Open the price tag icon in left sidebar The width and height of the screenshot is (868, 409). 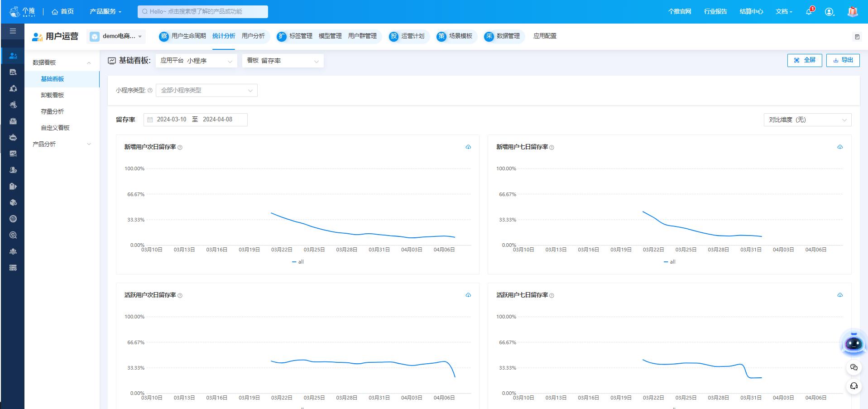(13, 186)
